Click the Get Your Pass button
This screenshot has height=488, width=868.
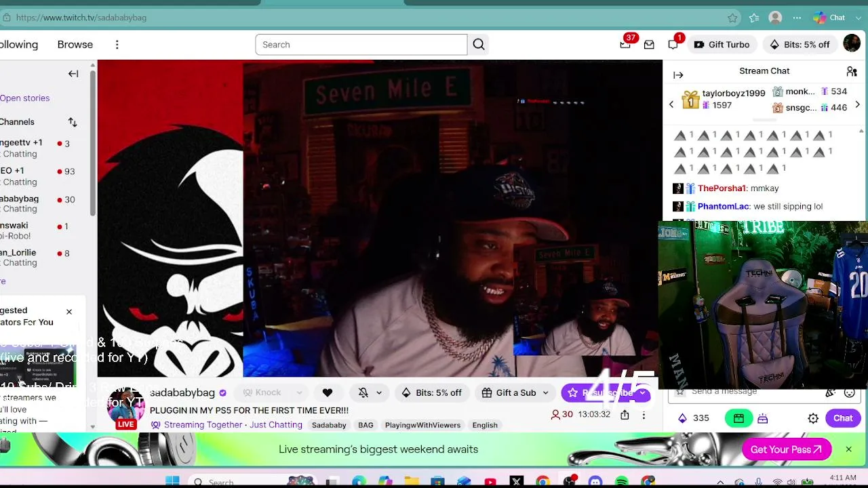coord(787,449)
